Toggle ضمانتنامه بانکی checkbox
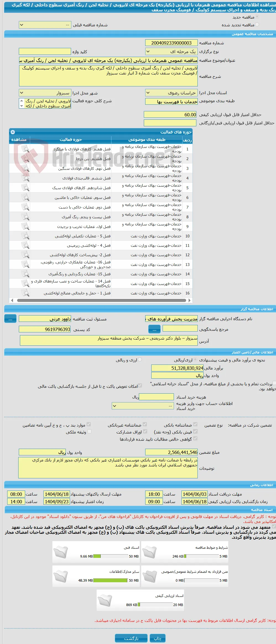 point(195,425)
